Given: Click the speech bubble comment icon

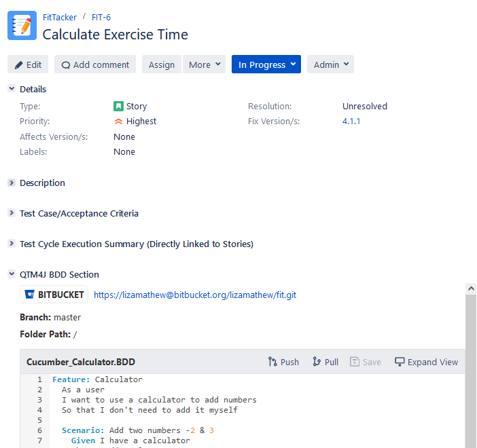Looking at the screenshot, I should [x=66, y=65].
